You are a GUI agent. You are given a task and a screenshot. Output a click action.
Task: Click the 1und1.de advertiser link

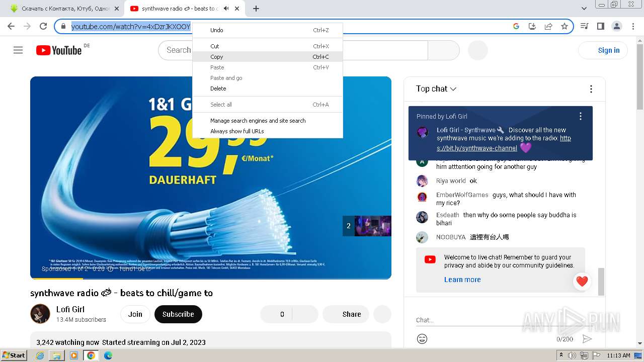pos(135,269)
